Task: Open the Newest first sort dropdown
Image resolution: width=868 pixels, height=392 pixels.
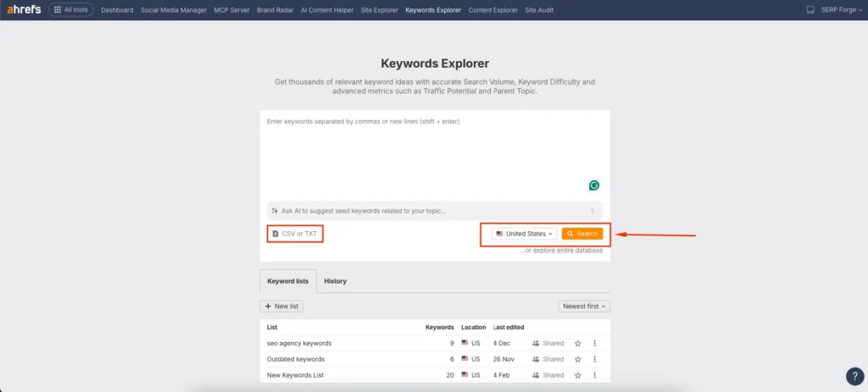Action: 584,306
